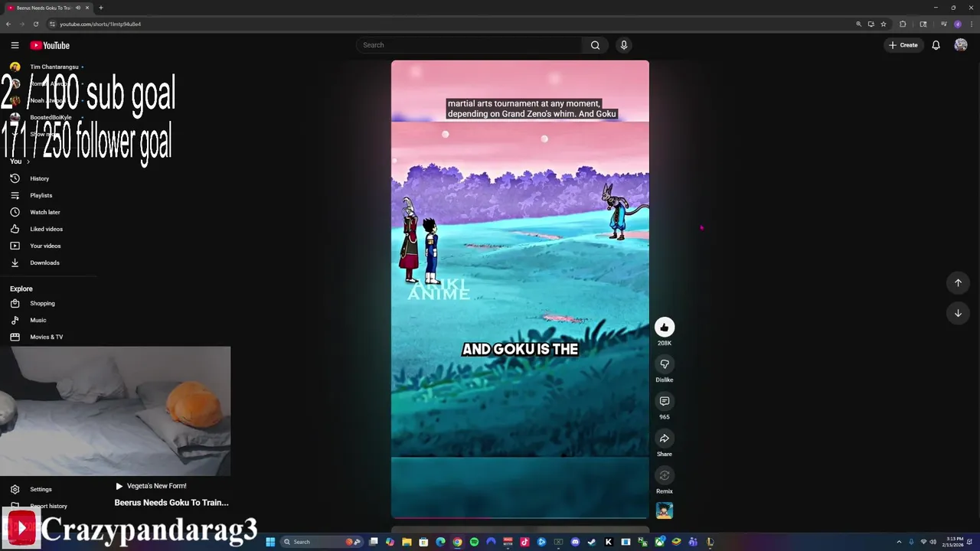
Task: Open the Chrome profile avatar
Action: (x=958, y=24)
